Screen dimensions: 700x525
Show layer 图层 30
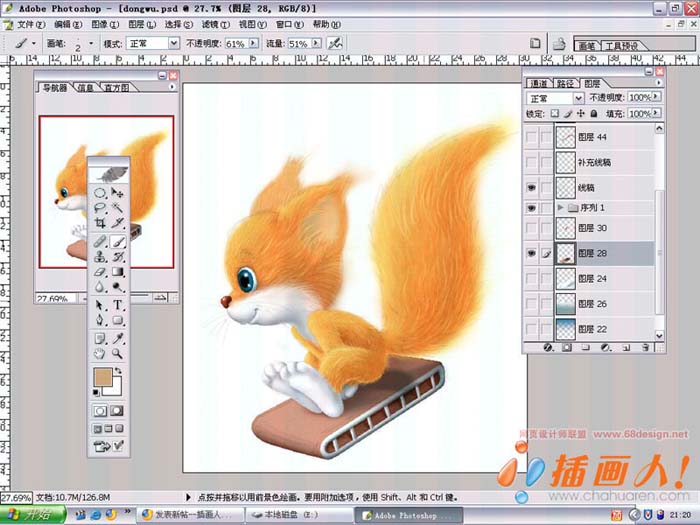531,228
